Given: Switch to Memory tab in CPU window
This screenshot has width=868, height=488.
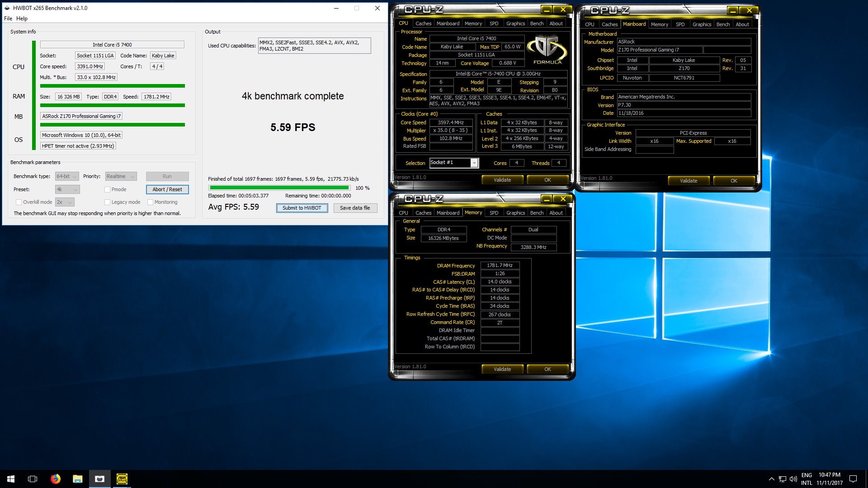Looking at the screenshot, I should pos(473,23).
